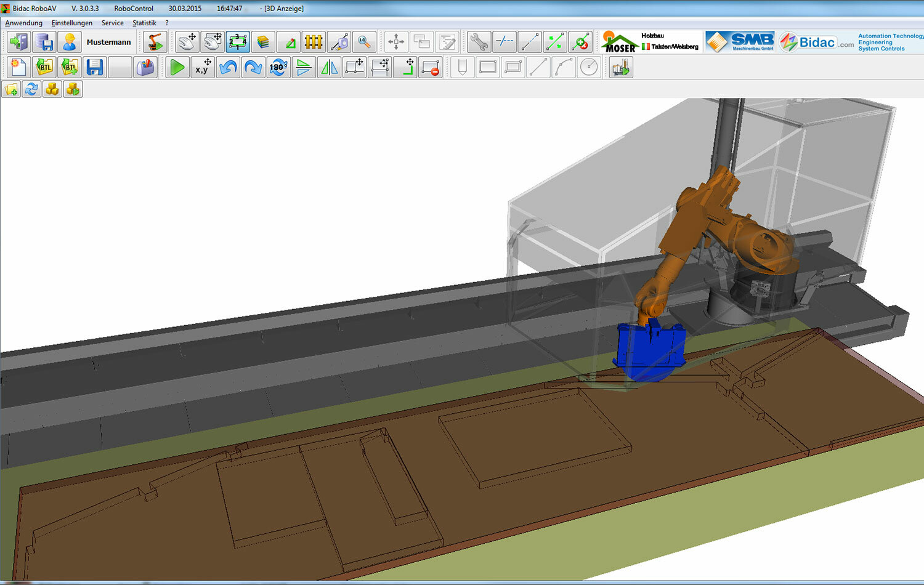
Task: Open the Service menu
Action: (113, 23)
